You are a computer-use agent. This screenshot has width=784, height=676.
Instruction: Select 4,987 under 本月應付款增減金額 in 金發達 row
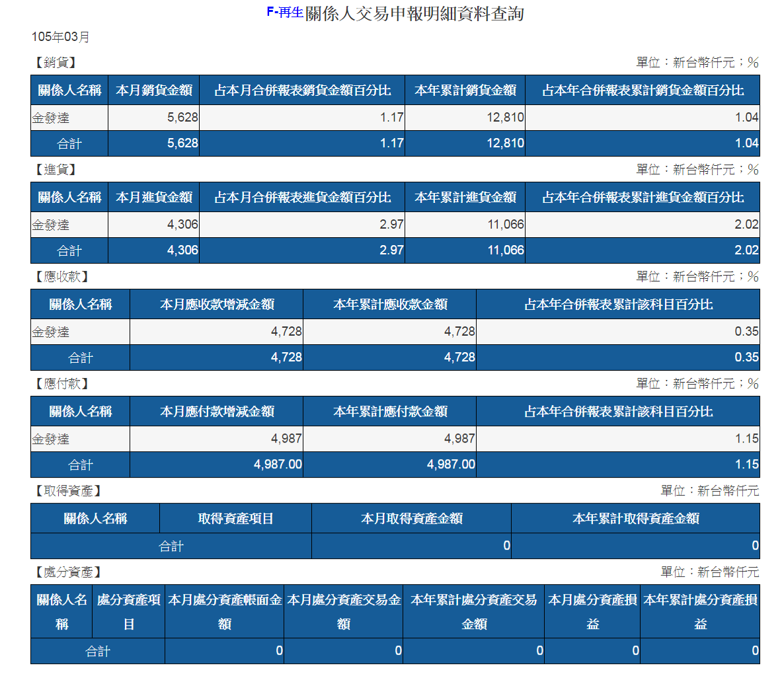pos(286,439)
